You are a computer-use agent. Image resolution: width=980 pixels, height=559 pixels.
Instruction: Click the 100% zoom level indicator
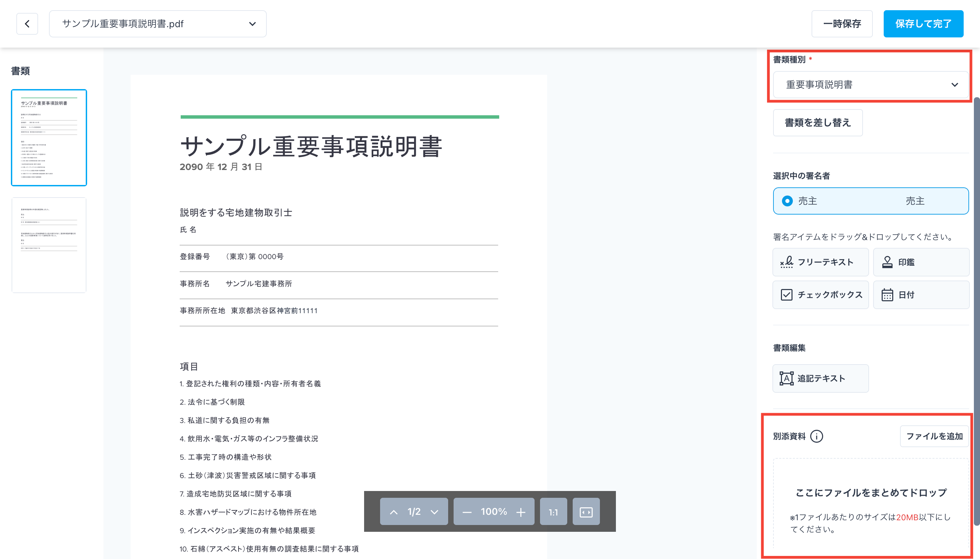(494, 512)
